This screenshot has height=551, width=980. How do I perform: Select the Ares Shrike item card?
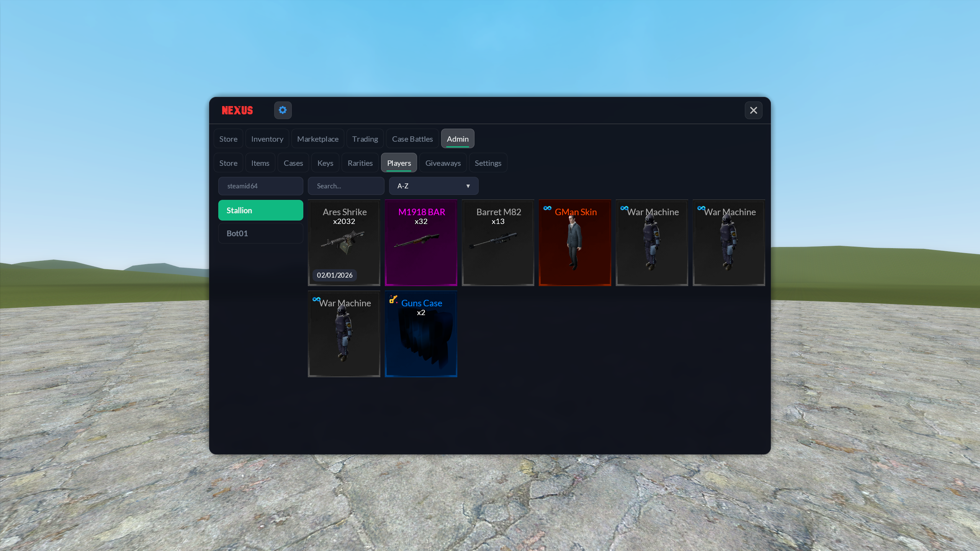click(344, 243)
